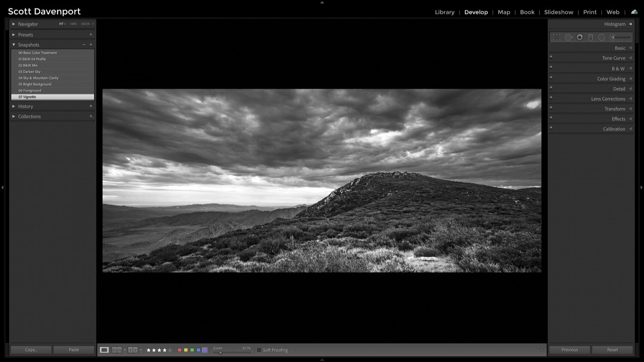Toggle the B & W panel switch
The width and height of the screenshot is (644, 362).
[551, 67]
